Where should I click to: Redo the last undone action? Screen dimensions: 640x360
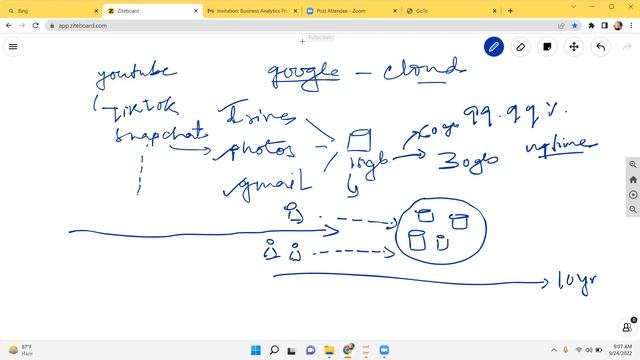[627, 47]
